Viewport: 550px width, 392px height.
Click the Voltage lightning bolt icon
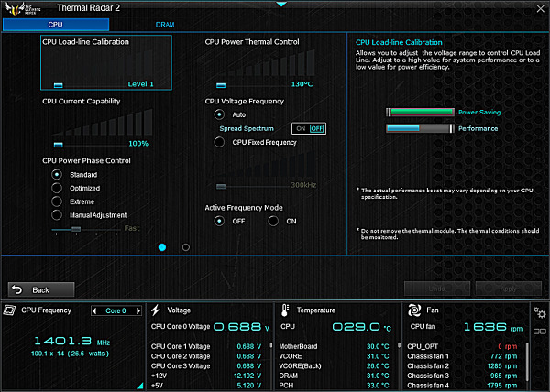coord(156,310)
